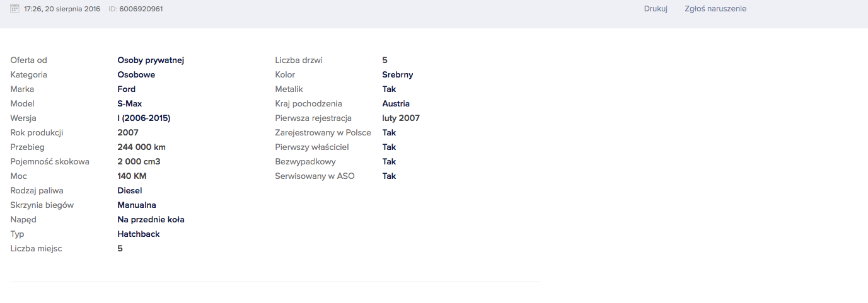Open the Zgłoś naruszenie report link
This screenshot has width=868, height=303.
pos(715,9)
